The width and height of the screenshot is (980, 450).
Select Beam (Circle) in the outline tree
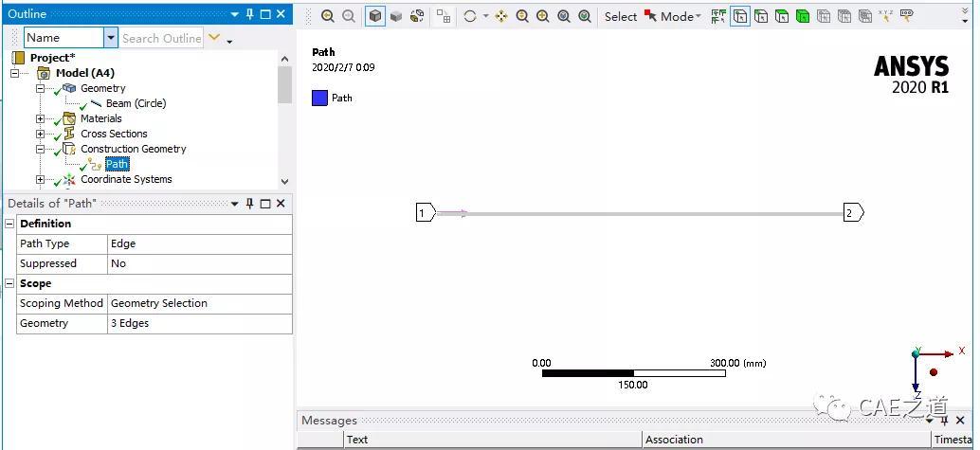136,103
